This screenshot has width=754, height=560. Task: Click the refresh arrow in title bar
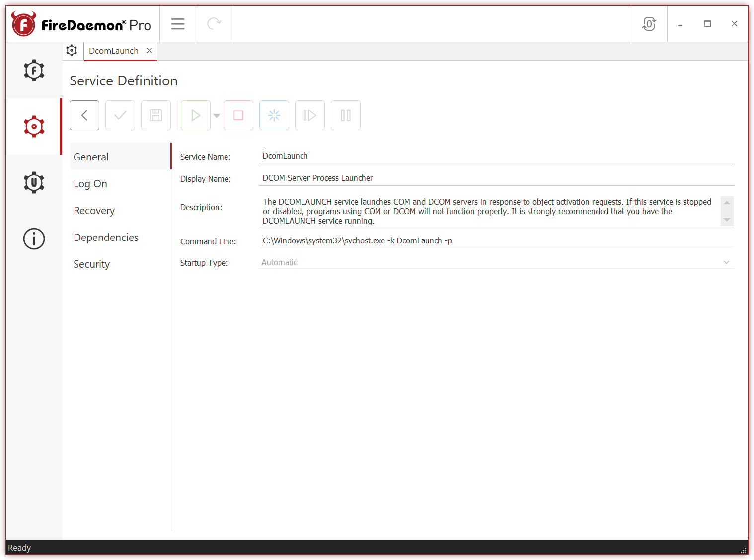(x=214, y=24)
